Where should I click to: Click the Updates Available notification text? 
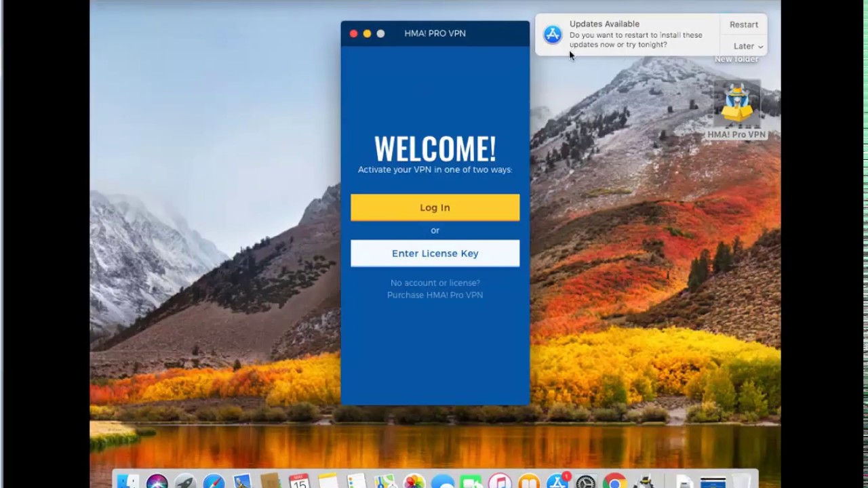(636, 35)
